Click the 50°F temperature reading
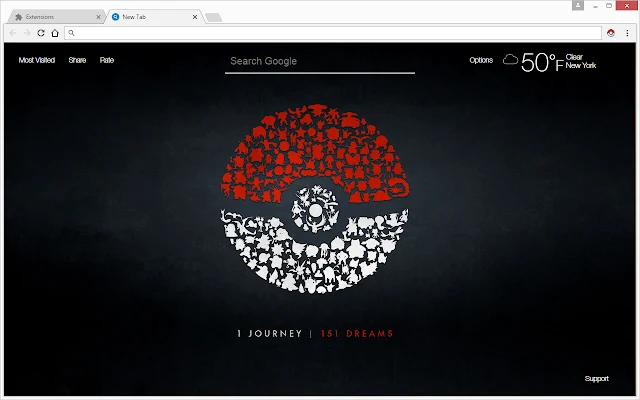 tap(542, 62)
